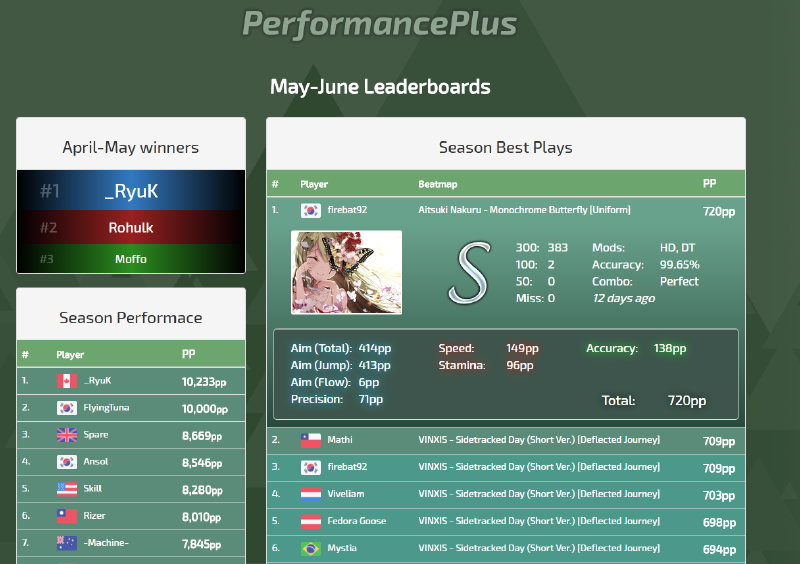This screenshot has height=564, width=800.
Task: Click Canada flag beside _RyuK
Action: (67, 381)
